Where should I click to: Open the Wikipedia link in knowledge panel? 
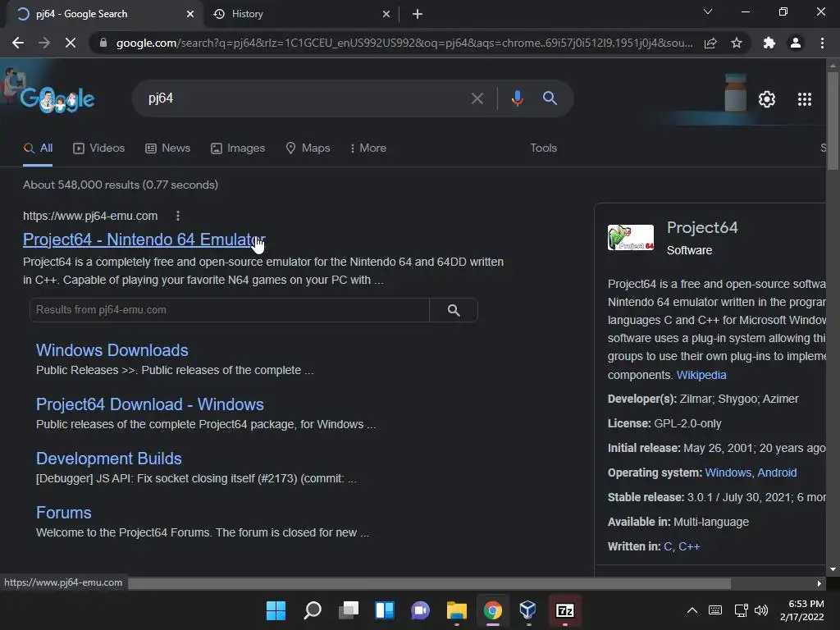coord(701,375)
